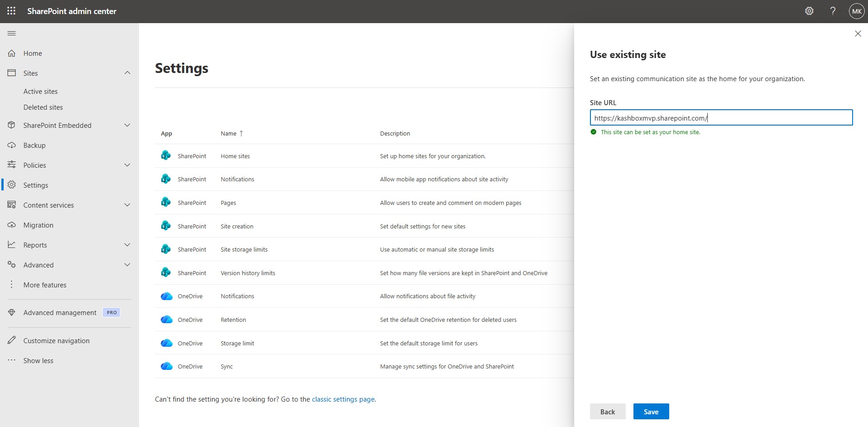Click the Advanced gears icon

tap(12, 265)
